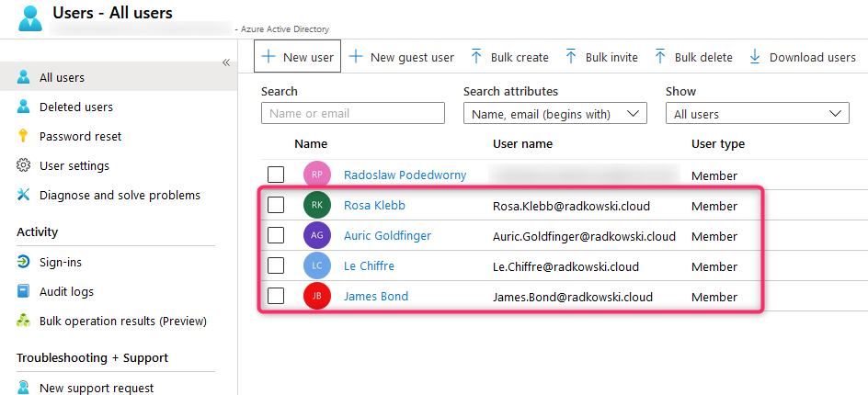The image size is (868, 395).
Task: Open the Radoslaw Podedworny user link
Action: tap(405, 175)
